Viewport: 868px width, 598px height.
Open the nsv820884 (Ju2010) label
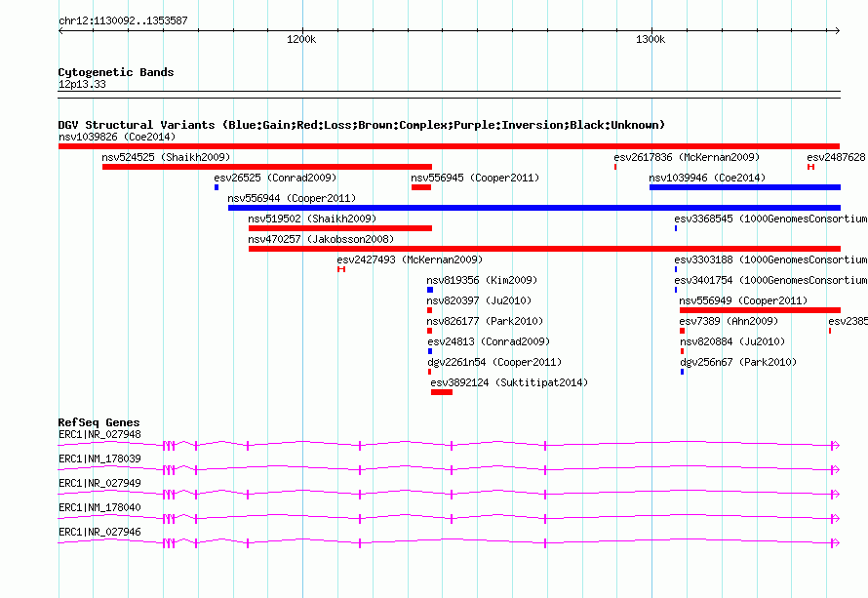(732, 341)
